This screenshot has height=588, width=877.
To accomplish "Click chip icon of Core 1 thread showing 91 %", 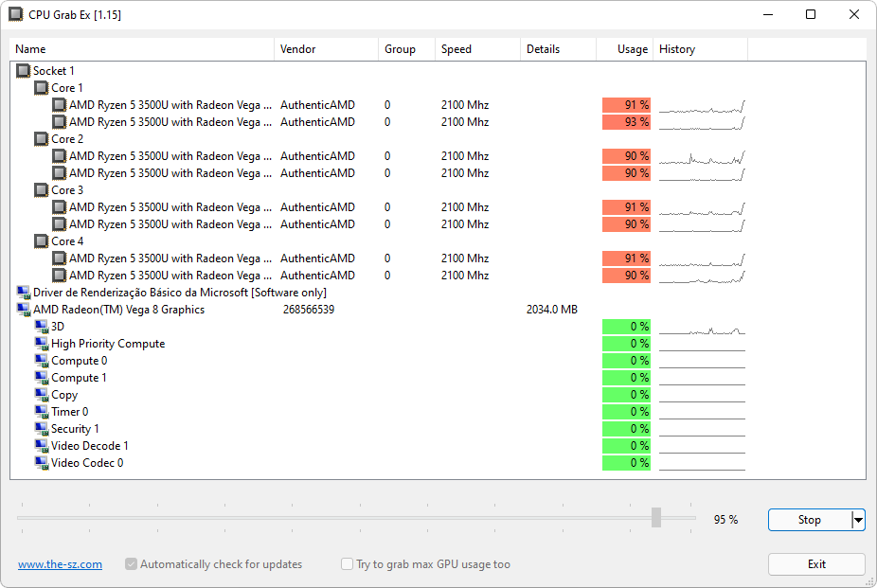I will pyautogui.click(x=60, y=105).
